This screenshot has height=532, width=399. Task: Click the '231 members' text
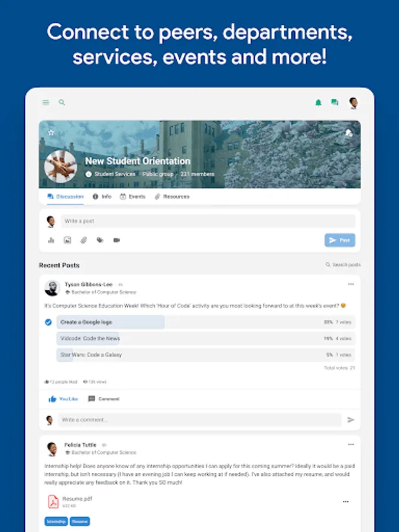pyautogui.click(x=197, y=174)
